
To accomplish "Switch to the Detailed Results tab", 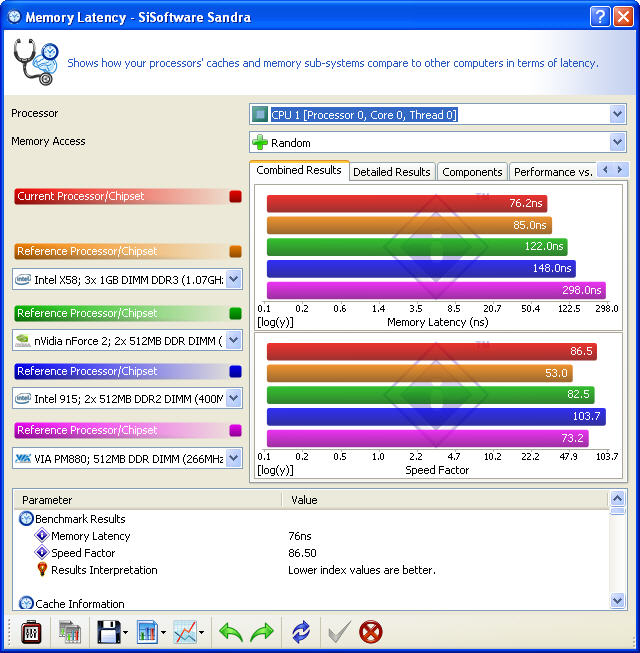I will (x=392, y=172).
